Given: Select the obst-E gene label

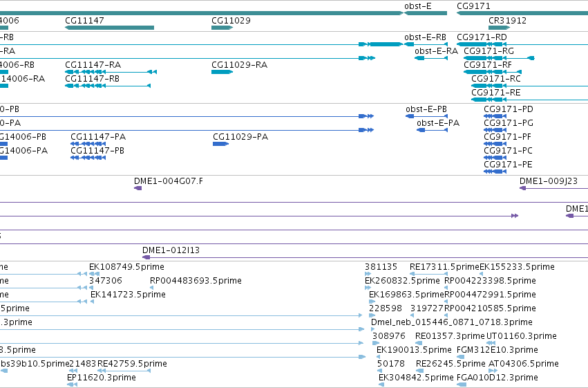Looking at the screenshot, I should coord(418,6).
